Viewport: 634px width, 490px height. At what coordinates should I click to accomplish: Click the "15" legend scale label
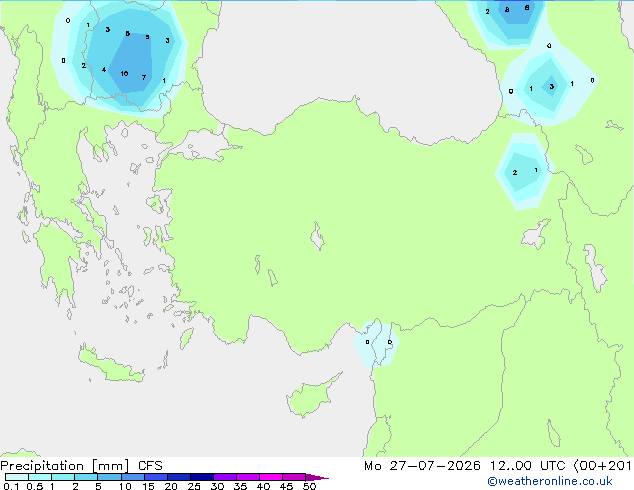coord(148,486)
